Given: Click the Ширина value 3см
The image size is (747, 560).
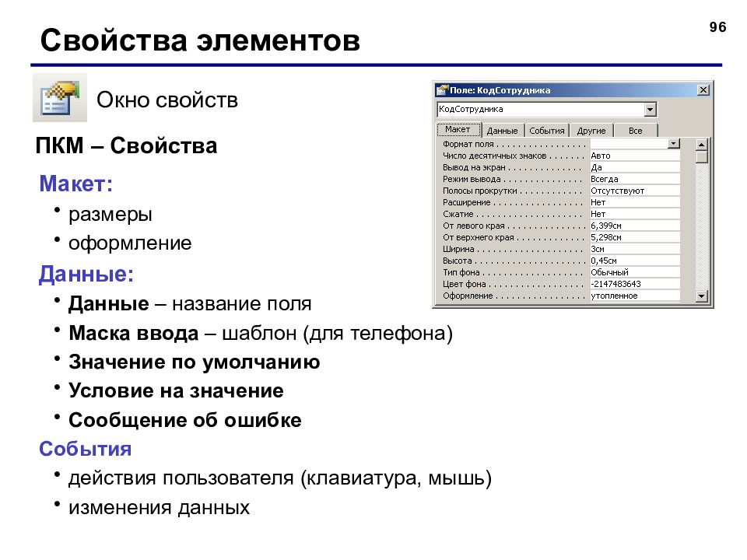Looking at the screenshot, I should (635, 249).
